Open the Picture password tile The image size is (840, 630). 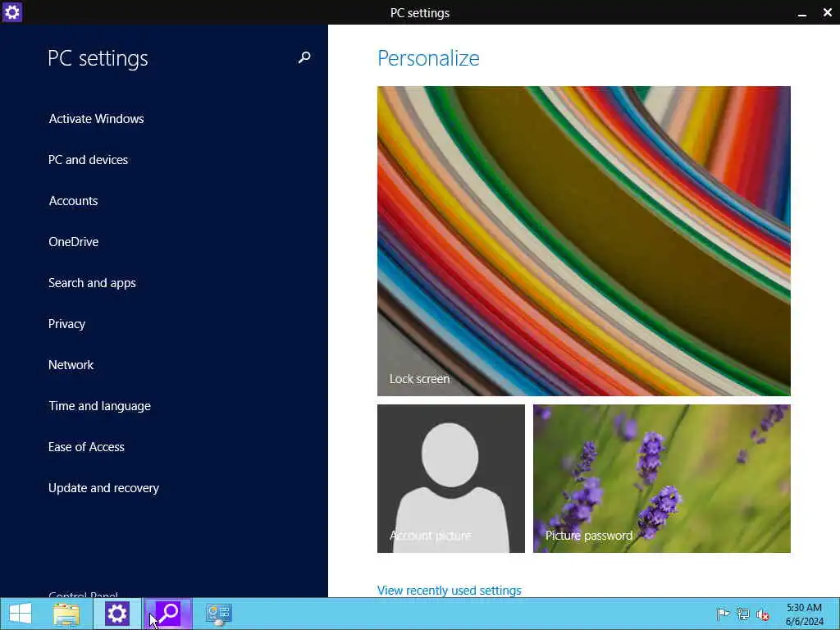(x=662, y=478)
